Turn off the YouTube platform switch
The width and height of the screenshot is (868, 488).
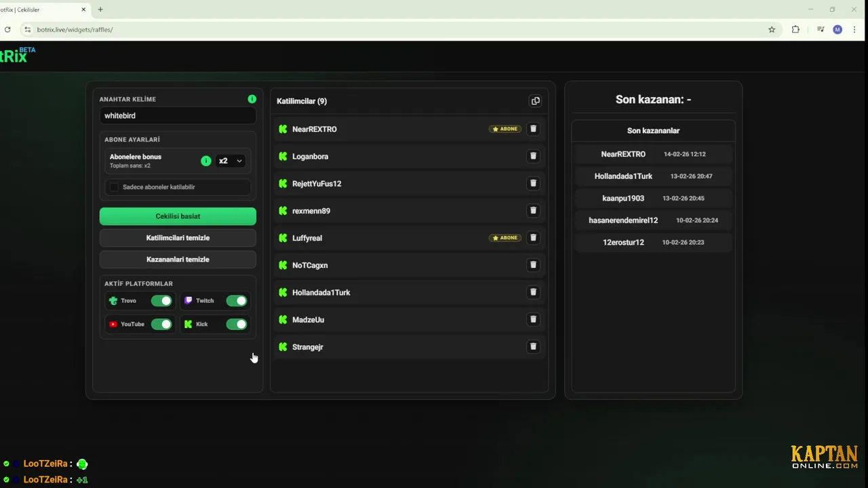click(x=161, y=324)
